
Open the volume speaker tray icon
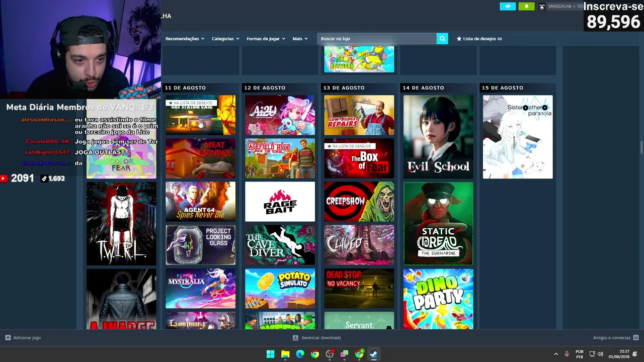(x=600, y=354)
